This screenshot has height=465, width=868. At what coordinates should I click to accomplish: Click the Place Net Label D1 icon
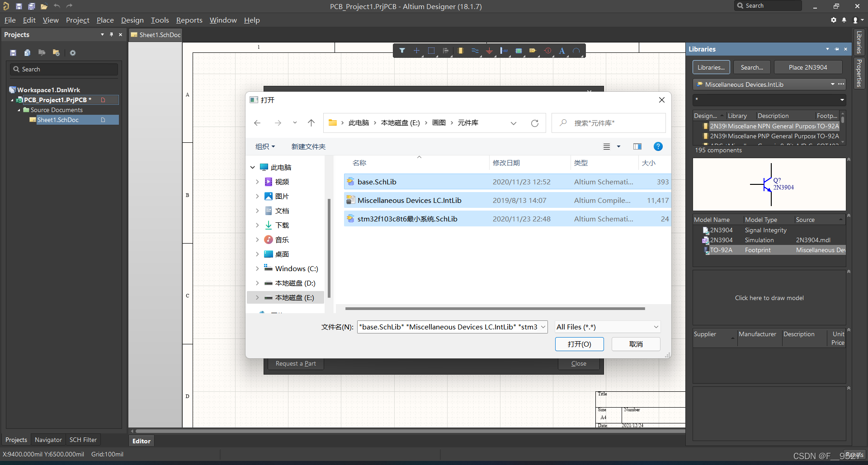point(533,51)
